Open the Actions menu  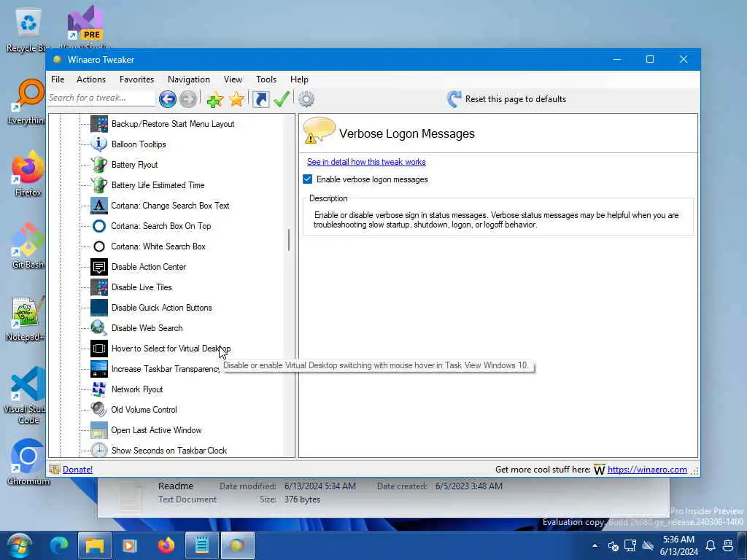click(x=91, y=79)
